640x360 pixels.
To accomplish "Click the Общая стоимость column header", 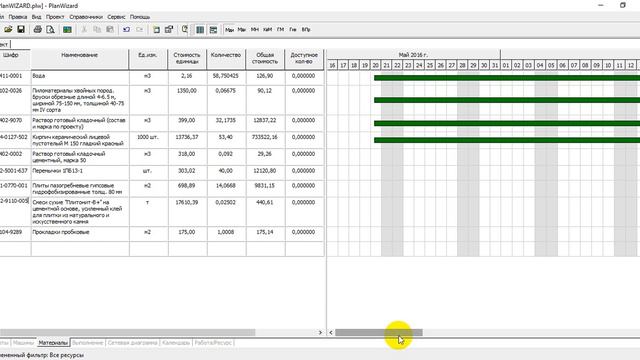I will tap(265, 59).
